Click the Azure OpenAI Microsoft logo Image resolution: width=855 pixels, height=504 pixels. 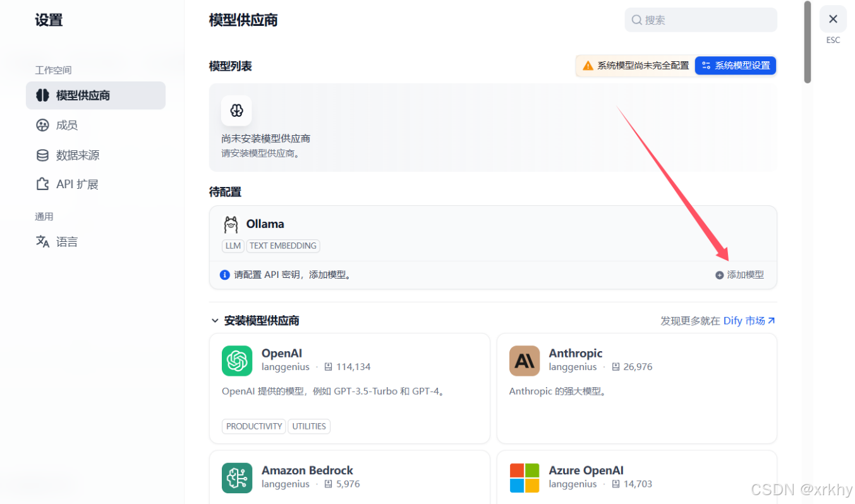coord(525,478)
